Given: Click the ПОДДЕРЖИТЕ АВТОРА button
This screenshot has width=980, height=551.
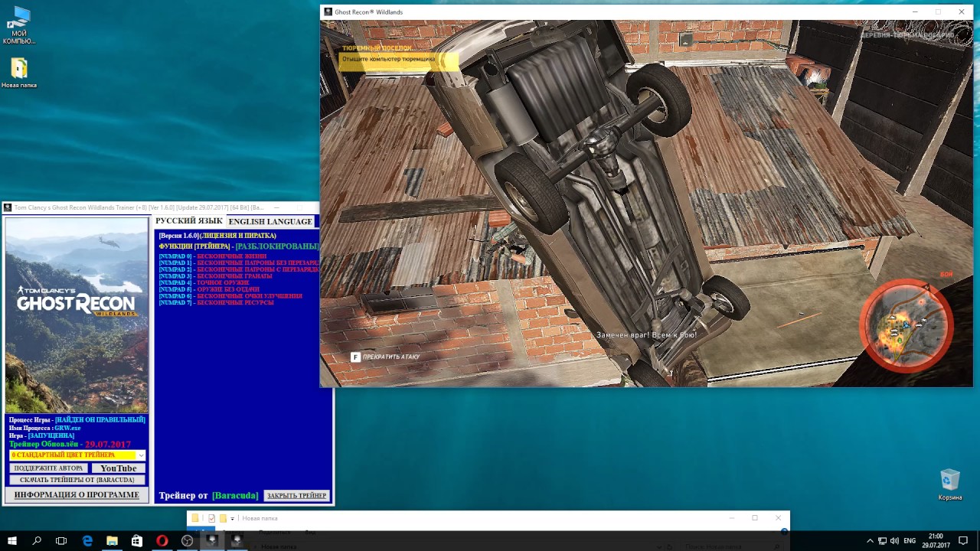Looking at the screenshot, I should click(48, 468).
